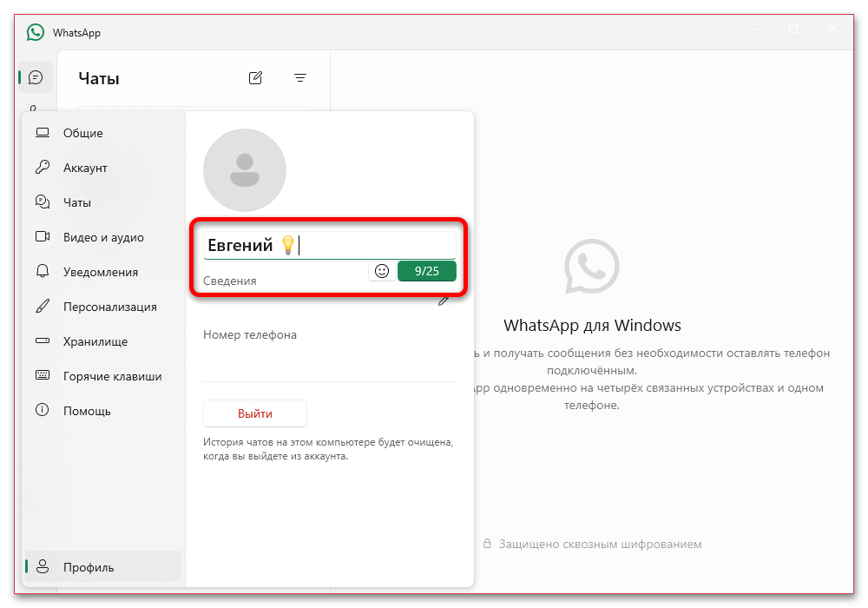868x608 pixels.
Task: Open the chat filter icon
Action: (300, 78)
